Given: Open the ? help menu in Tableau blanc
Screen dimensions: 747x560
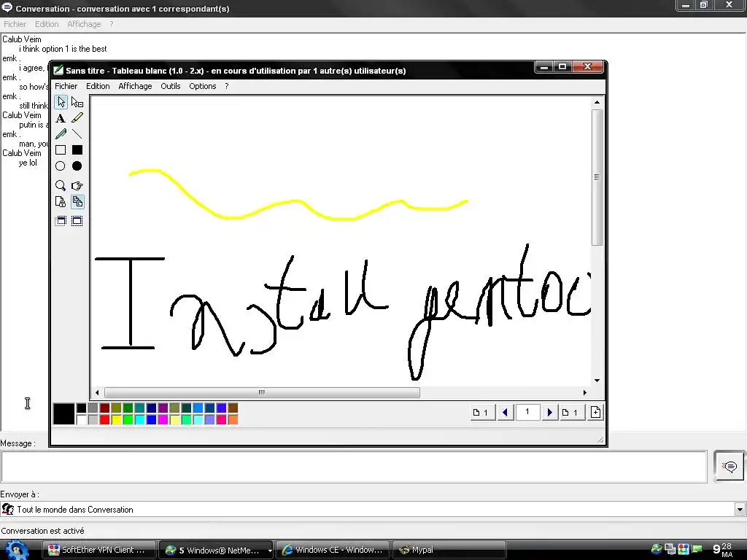Looking at the screenshot, I should [227, 86].
